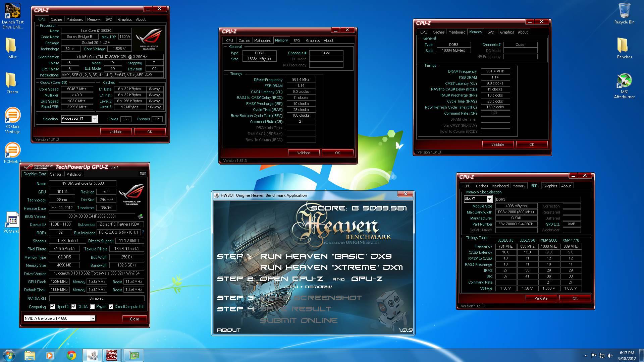Click the XMP-2000 frequency 1000 MHz cell
The width and height of the screenshot is (644, 362).
[549, 246]
